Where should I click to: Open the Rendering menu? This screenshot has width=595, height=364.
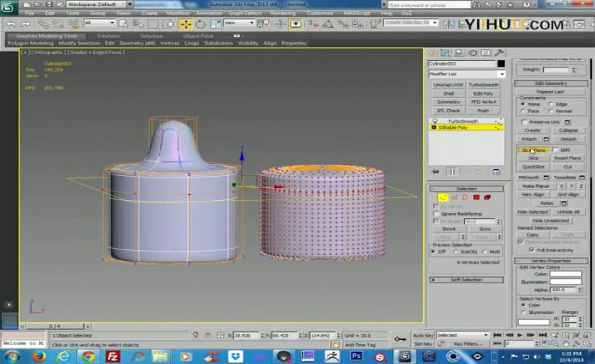point(283,13)
